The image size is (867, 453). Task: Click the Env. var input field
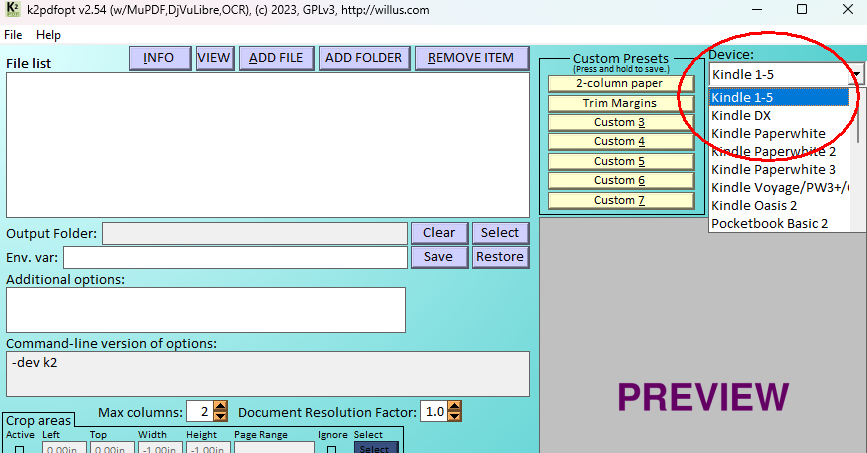pos(235,258)
